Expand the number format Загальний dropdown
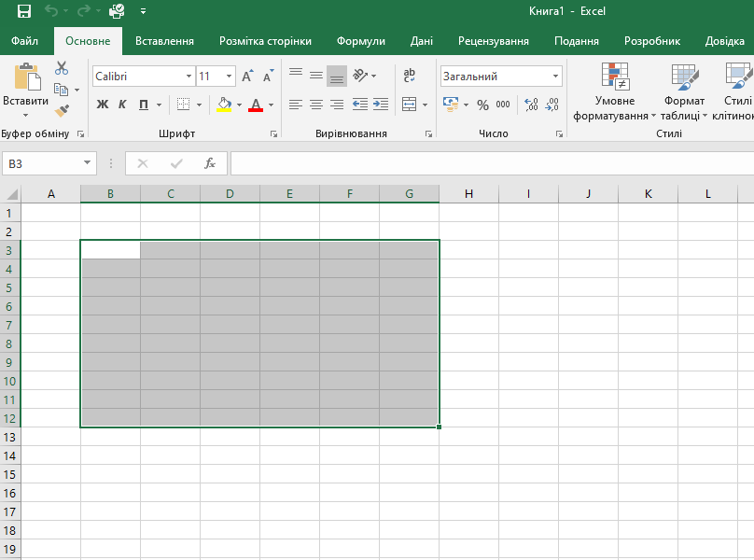 [x=555, y=77]
